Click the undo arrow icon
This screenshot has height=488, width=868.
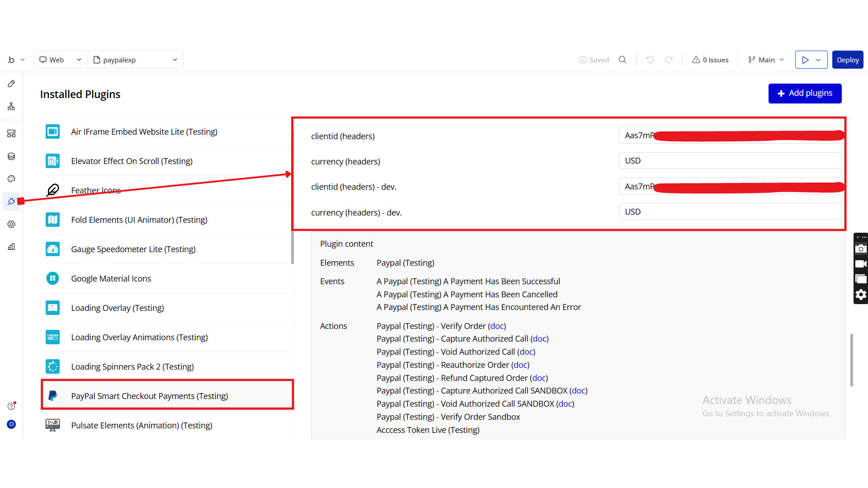[650, 60]
